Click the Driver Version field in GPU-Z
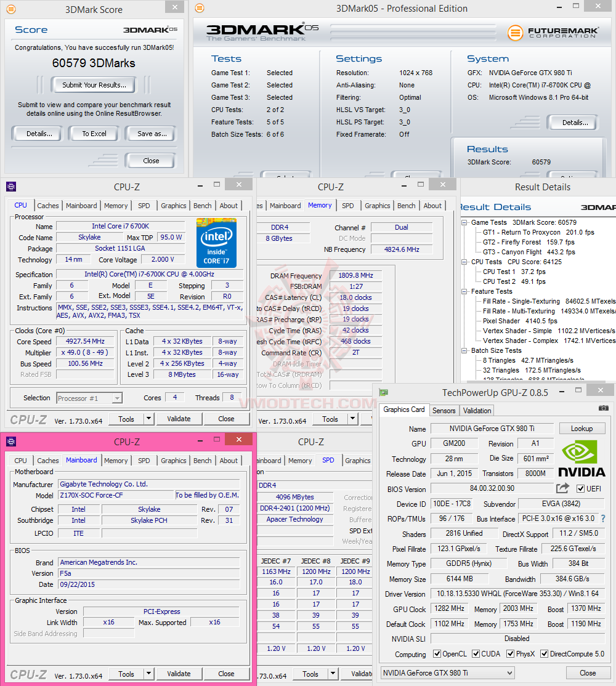616x686 pixels. (517, 594)
